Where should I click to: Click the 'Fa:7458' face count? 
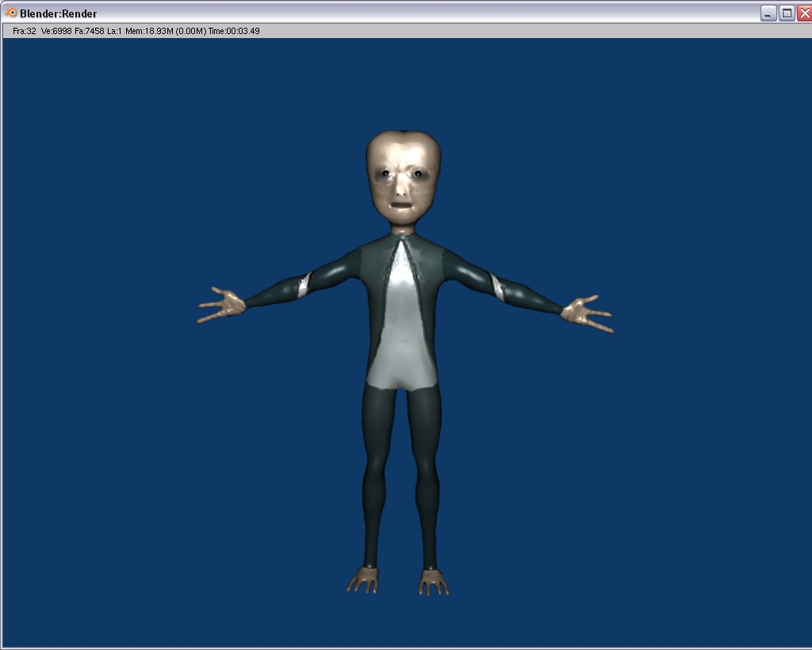(89, 31)
